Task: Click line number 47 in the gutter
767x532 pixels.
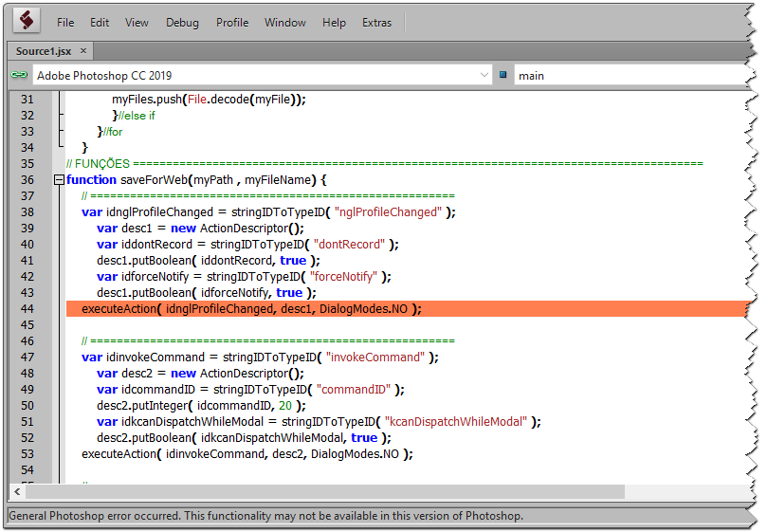Action: [x=27, y=358]
